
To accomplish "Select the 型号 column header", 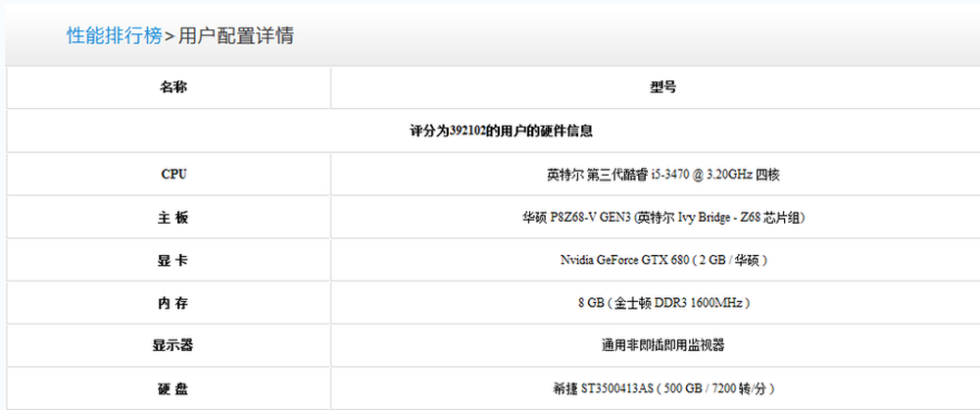I will 662,87.
